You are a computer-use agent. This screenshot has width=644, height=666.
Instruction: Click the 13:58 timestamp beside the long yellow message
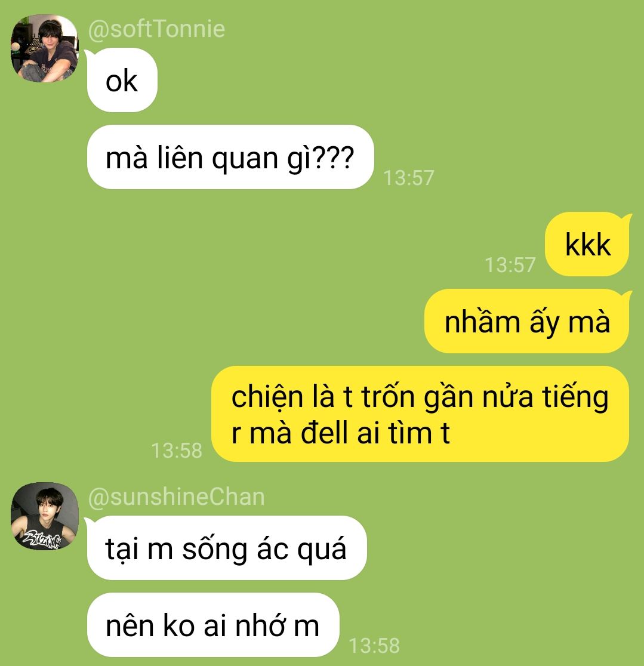[x=177, y=450]
